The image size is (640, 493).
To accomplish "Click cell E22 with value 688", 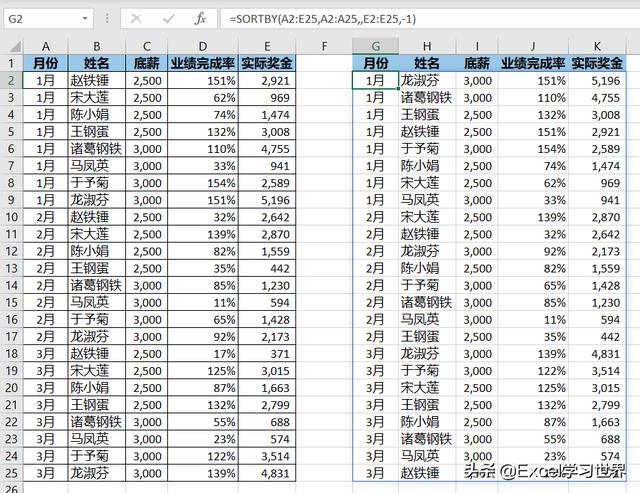I will [267, 422].
